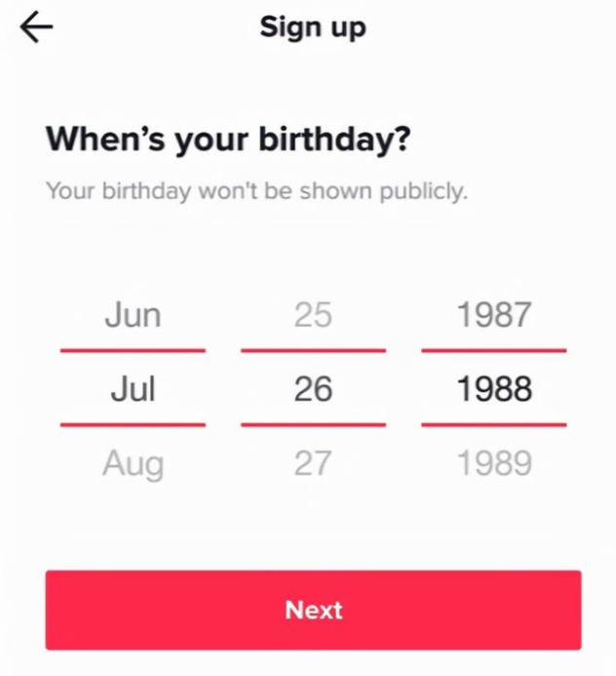Choose year 1989 in the picker
This screenshot has height=676, width=616.
[494, 462]
